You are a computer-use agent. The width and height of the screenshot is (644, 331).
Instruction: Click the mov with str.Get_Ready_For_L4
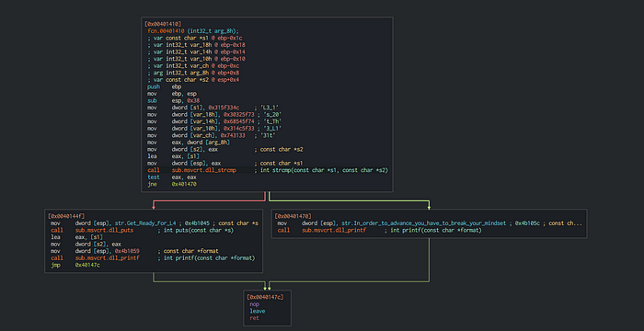(x=155, y=223)
